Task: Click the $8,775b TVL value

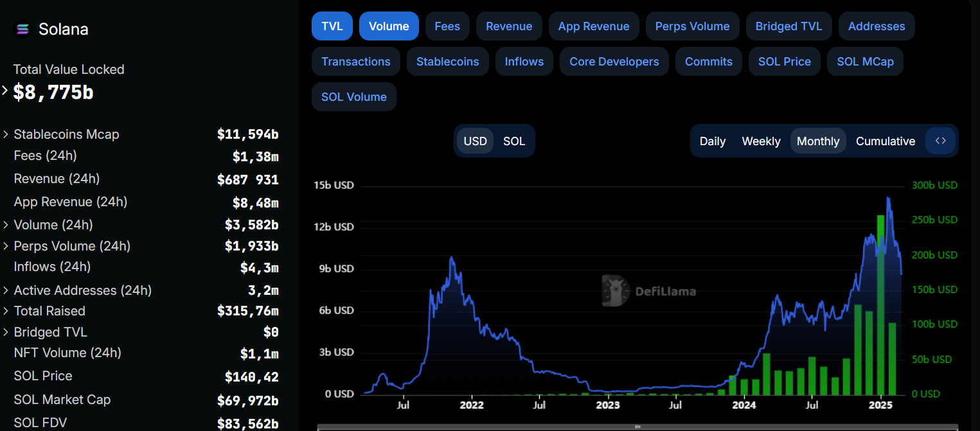Action: coord(53,92)
